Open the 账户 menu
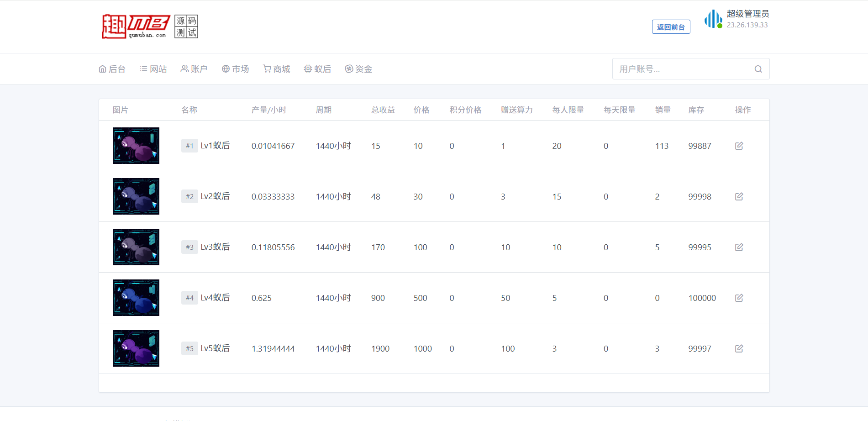Image resolution: width=868 pixels, height=421 pixels. pos(194,69)
